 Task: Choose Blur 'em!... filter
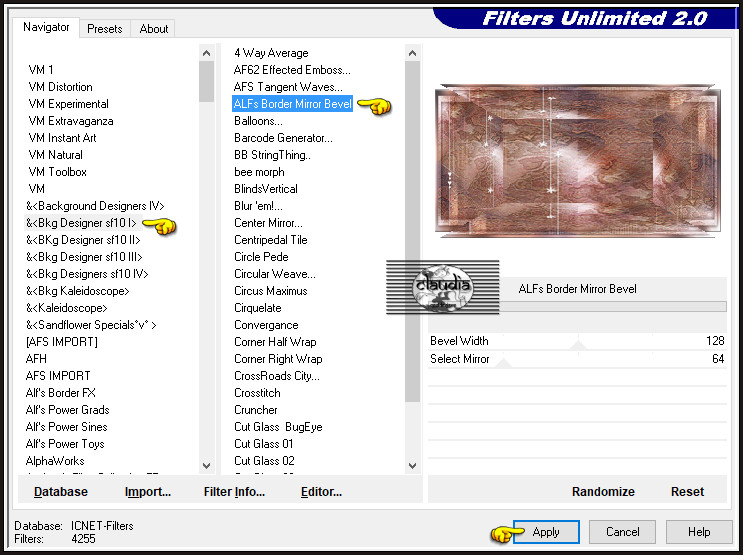point(258,206)
